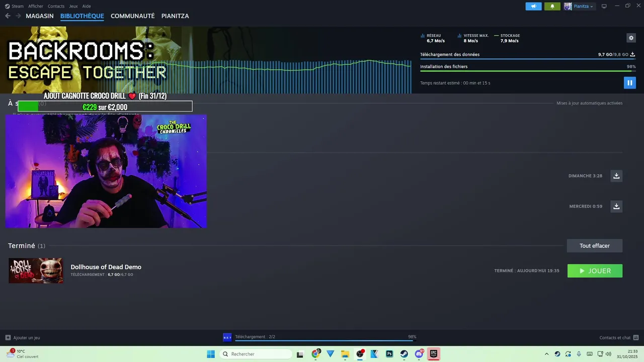Switch to Big Picture mode monitor icon
644x362 pixels.
point(604,7)
